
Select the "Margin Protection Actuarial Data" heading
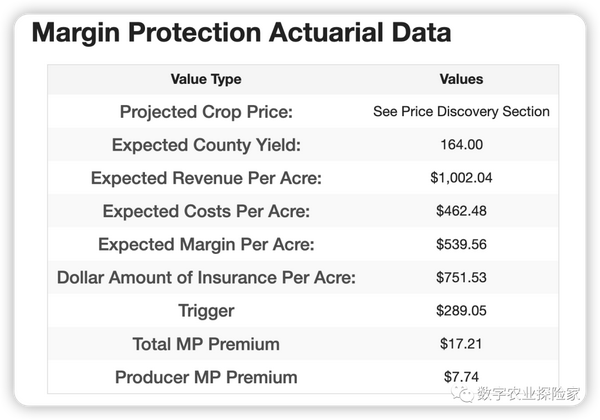coord(241,32)
